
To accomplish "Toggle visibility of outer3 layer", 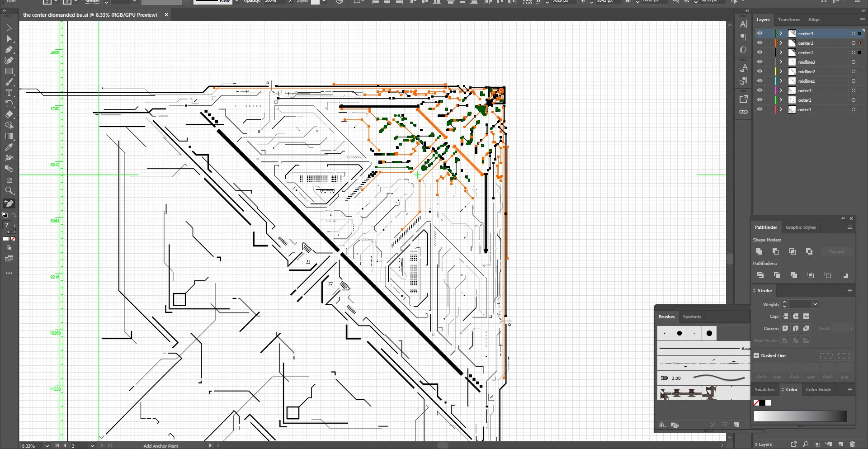I will 759,90.
